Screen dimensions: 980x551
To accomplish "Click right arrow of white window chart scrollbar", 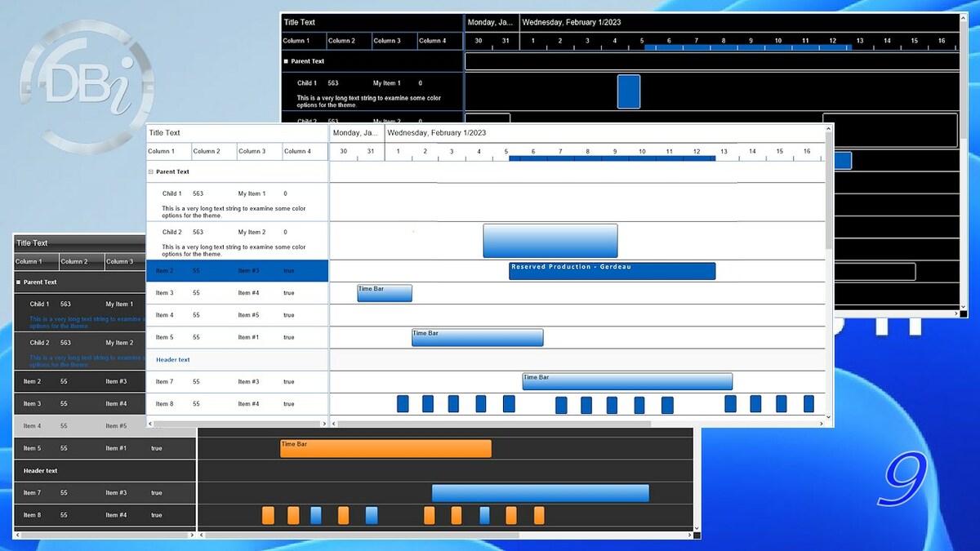I will pyautogui.click(x=821, y=424).
